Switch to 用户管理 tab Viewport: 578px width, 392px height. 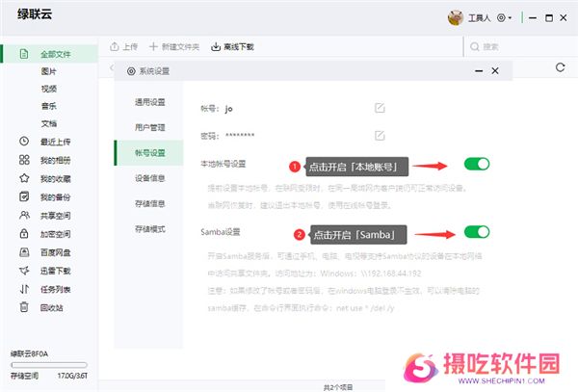pos(149,127)
